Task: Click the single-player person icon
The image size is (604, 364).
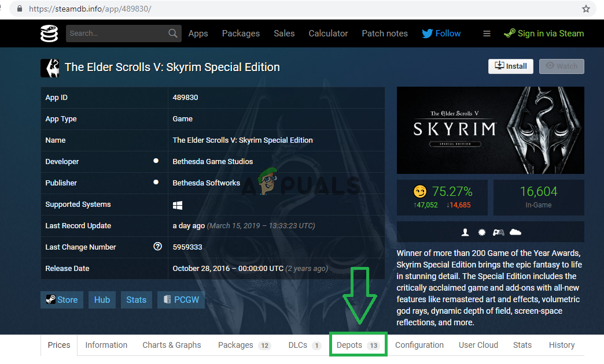Action: tap(465, 232)
